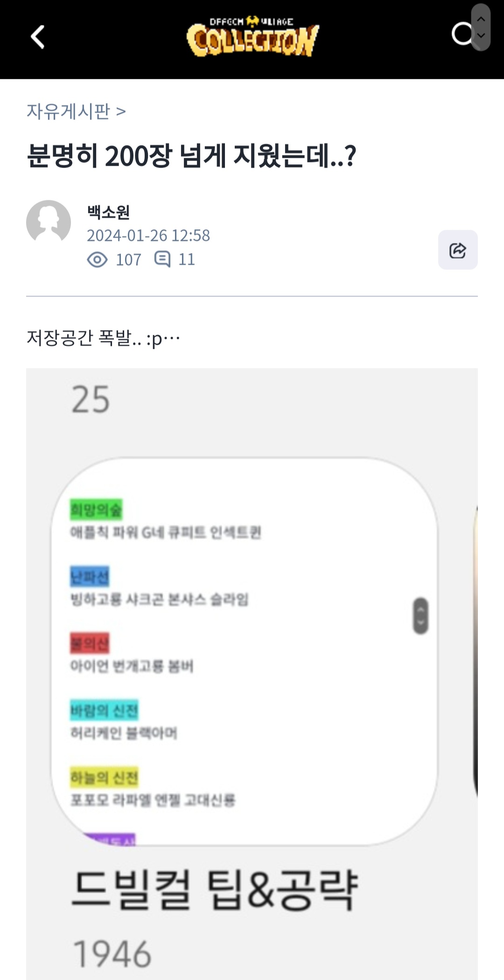504x980 pixels.
Task: Click the red 불의산 tag
Action: coord(90,643)
